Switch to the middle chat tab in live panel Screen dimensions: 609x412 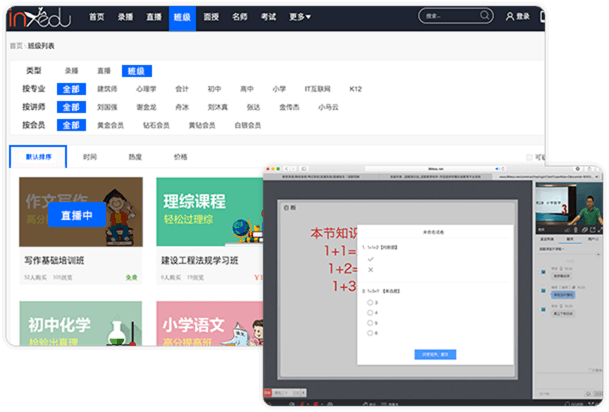click(570, 239)
